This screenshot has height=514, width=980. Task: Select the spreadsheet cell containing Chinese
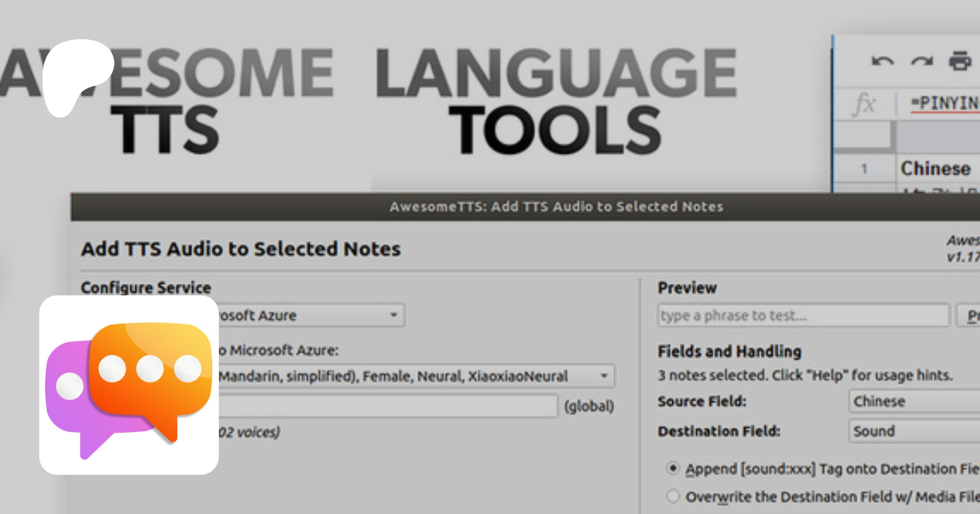[936, 169]
